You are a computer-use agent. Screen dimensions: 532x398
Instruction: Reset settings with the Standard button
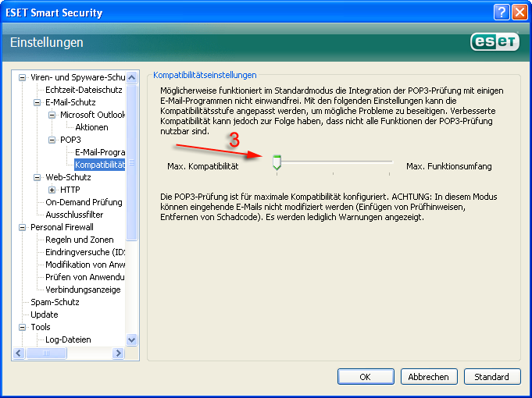(x=491, y=376)
